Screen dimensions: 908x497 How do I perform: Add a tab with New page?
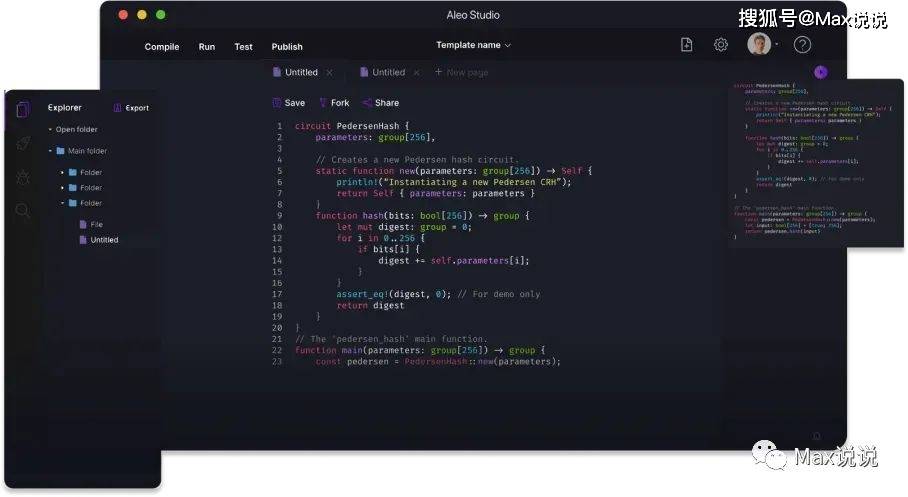tap(461, 73)
